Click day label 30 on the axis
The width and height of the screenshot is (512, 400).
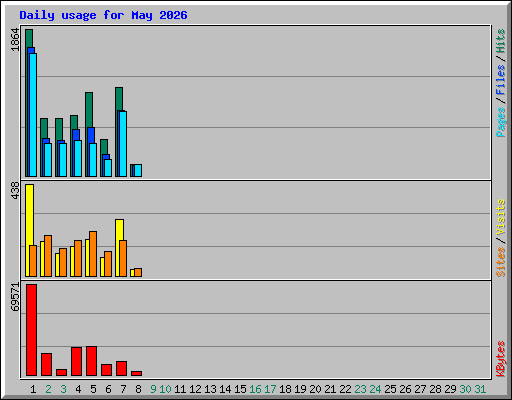click(x=465, y=389)
